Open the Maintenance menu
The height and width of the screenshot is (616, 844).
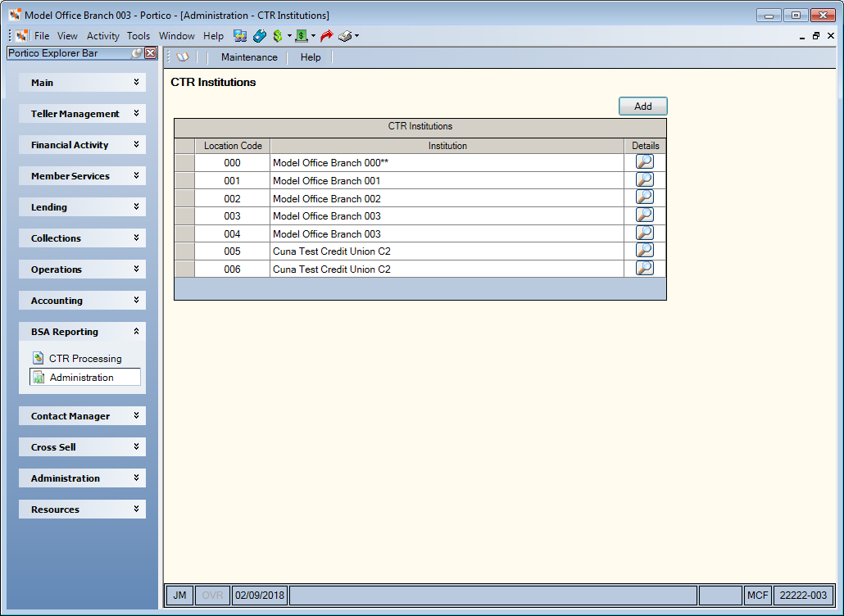[249, 57]
